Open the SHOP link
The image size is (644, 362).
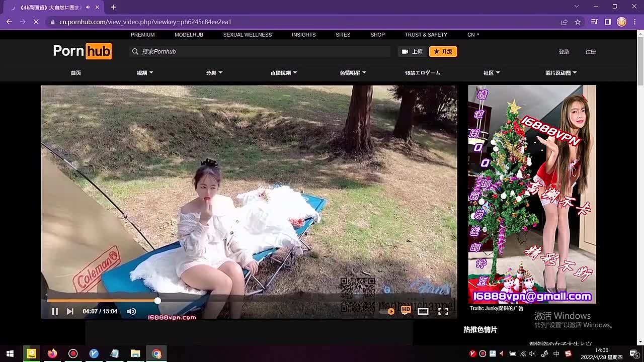[x=377, y=35]
